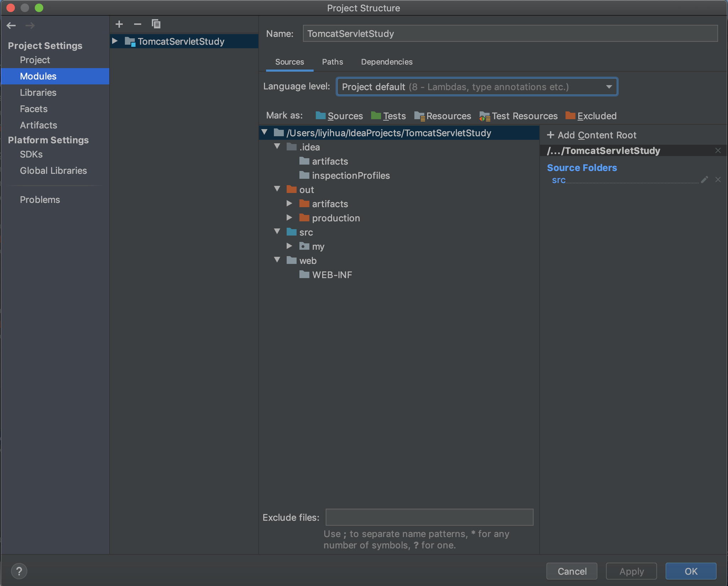Open SDKs platform settings

click(31, 154)
